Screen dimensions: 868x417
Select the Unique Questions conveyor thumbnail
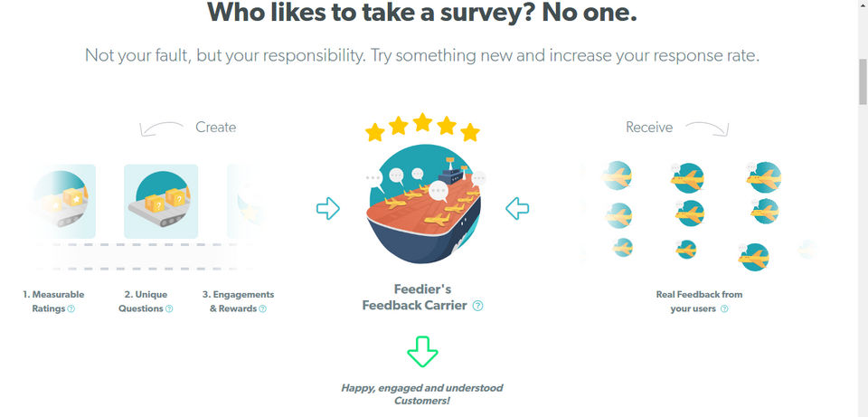[161, 201]
